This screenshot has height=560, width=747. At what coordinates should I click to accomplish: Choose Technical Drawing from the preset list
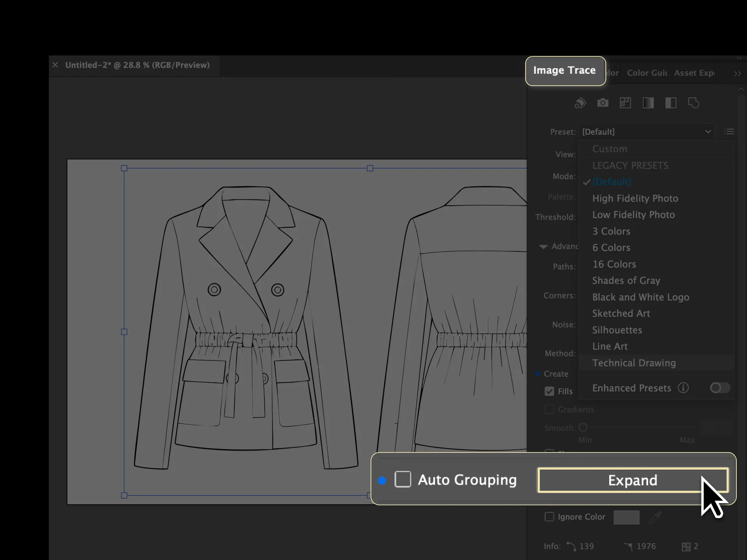point(634,363)
